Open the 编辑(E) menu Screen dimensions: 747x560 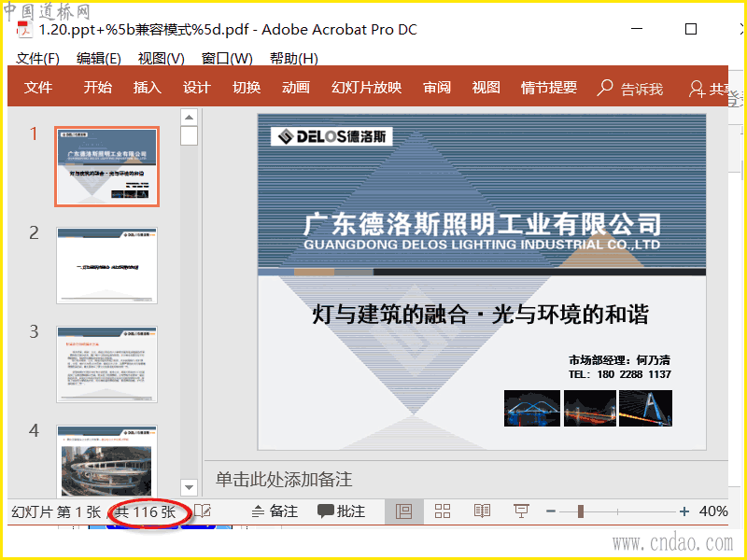tap(99, 58)
